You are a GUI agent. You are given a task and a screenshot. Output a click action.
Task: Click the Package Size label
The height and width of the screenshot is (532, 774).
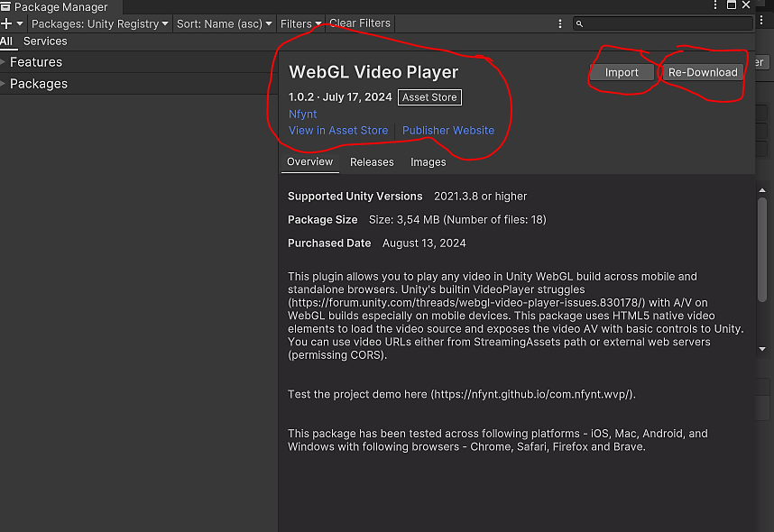tap(322, 220)
